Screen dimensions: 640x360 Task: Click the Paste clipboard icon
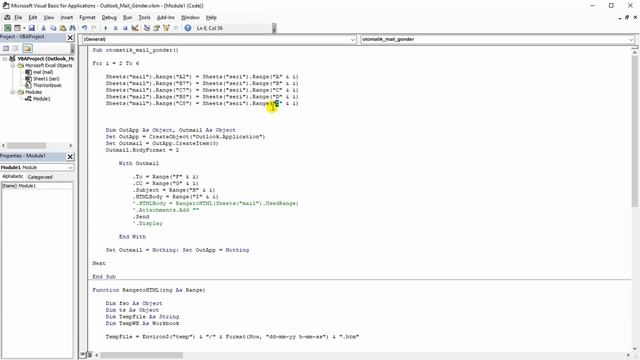(62, 28)
